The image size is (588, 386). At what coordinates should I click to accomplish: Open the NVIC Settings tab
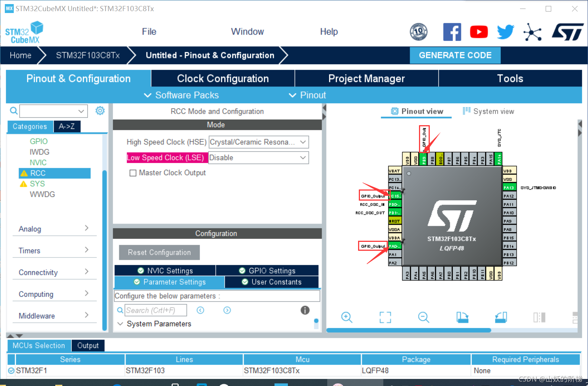click(165, 270)
